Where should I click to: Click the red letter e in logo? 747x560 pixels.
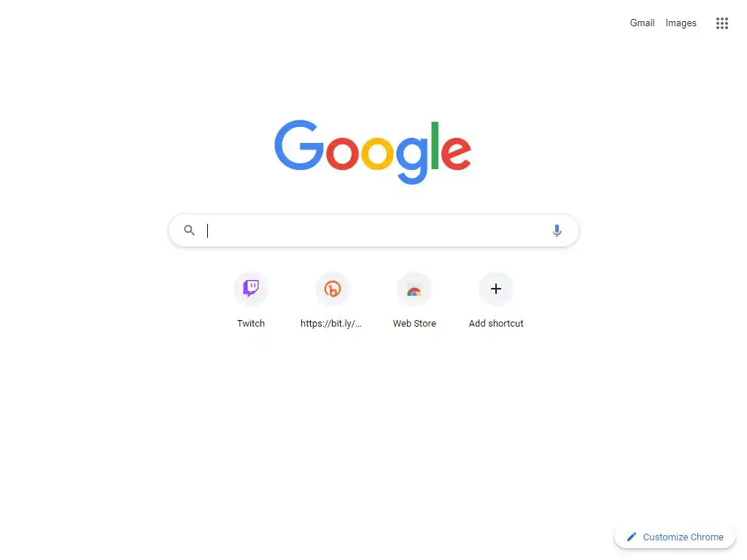(456, 152)
